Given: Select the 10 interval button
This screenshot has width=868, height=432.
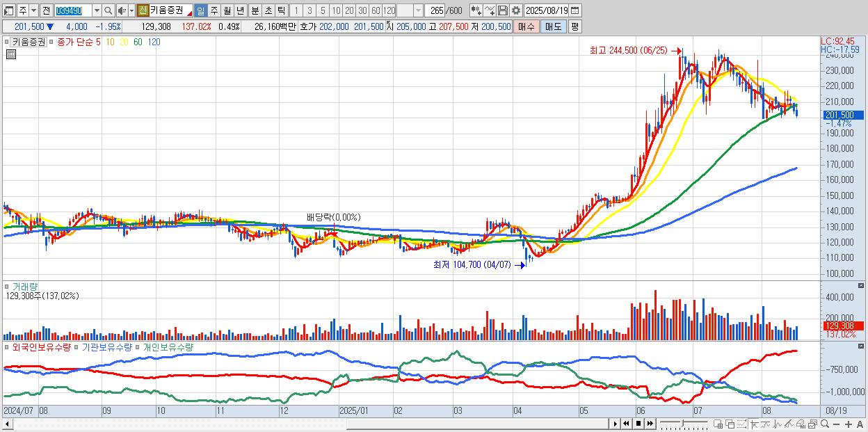Looking at the screenshot, I should [x=336, y=10].
